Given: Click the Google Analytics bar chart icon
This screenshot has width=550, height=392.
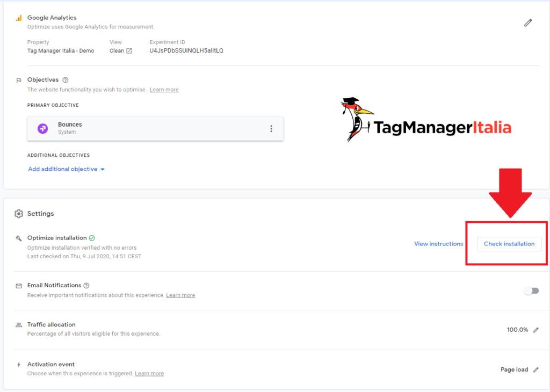Looking at the screenshot, I should click(19, 18).
